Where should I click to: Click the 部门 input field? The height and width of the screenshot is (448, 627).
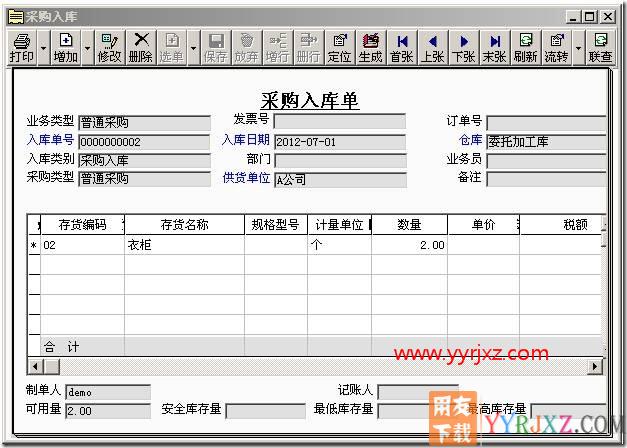click(340, 161)
